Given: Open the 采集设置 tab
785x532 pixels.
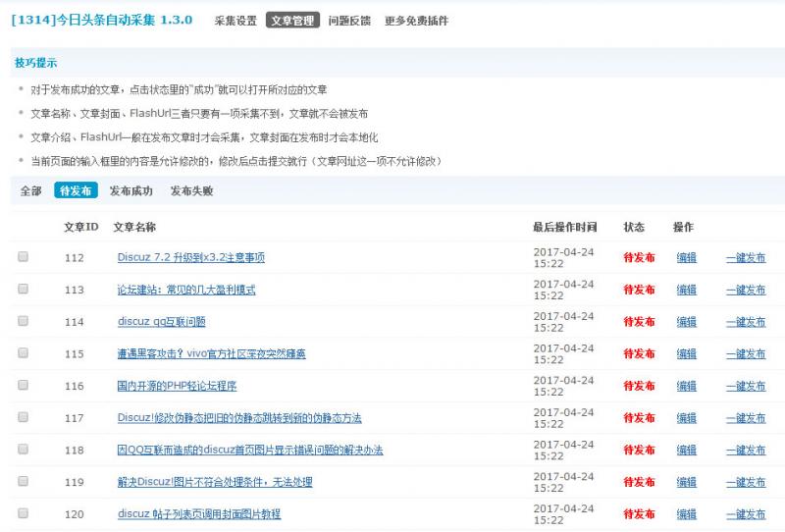Looking at the screenshot, I should pyautogui.click(x=235, y=20).
